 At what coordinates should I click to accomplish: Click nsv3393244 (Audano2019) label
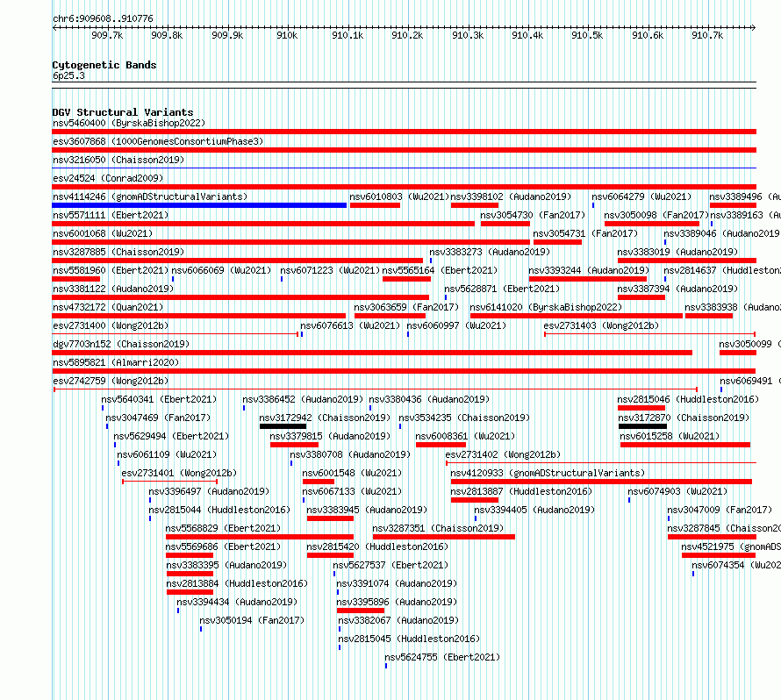point(589,270)
